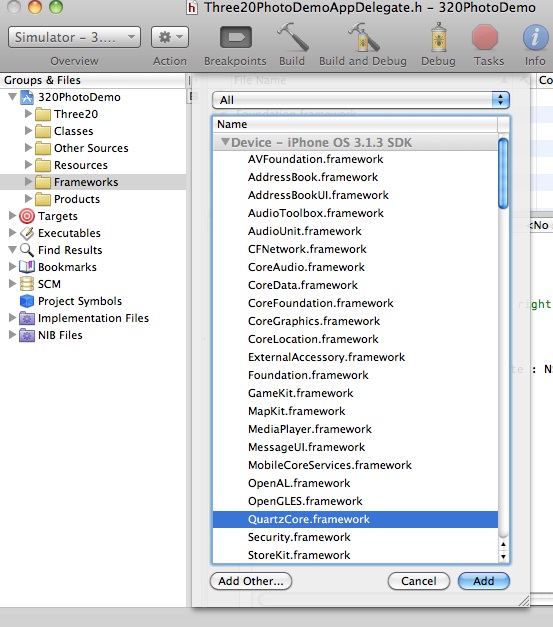Expand the Executables group
Image resolution: width=553 pixels, height=627 pixels.
12,232
